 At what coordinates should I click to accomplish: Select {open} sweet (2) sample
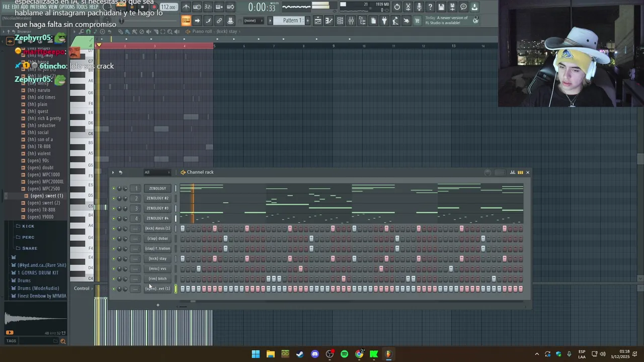(44, 203)
